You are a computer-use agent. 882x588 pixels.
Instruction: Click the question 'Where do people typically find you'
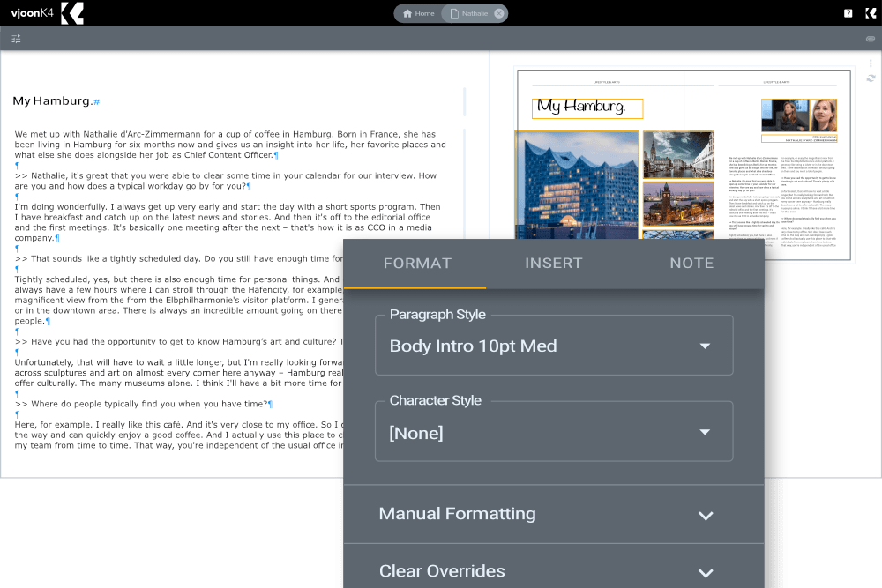click(x=141, y=404)
